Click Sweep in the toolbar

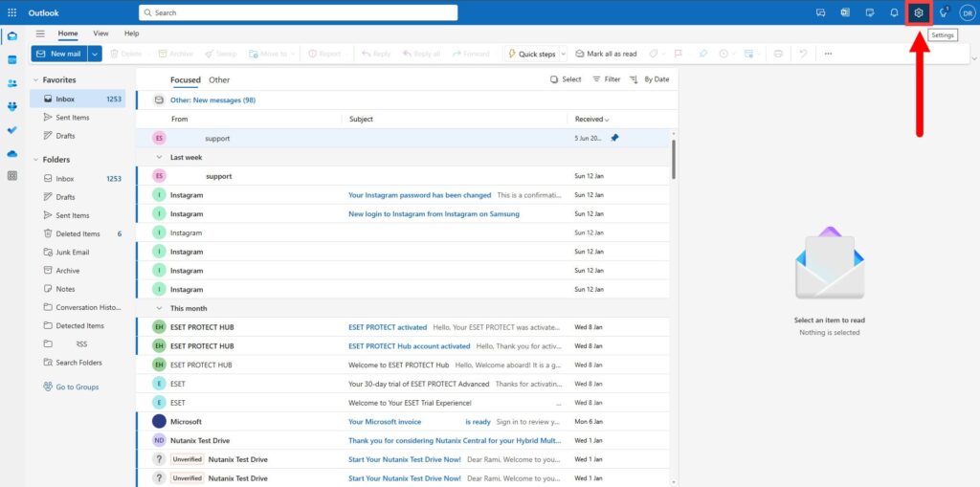click(x=221, y=54)
